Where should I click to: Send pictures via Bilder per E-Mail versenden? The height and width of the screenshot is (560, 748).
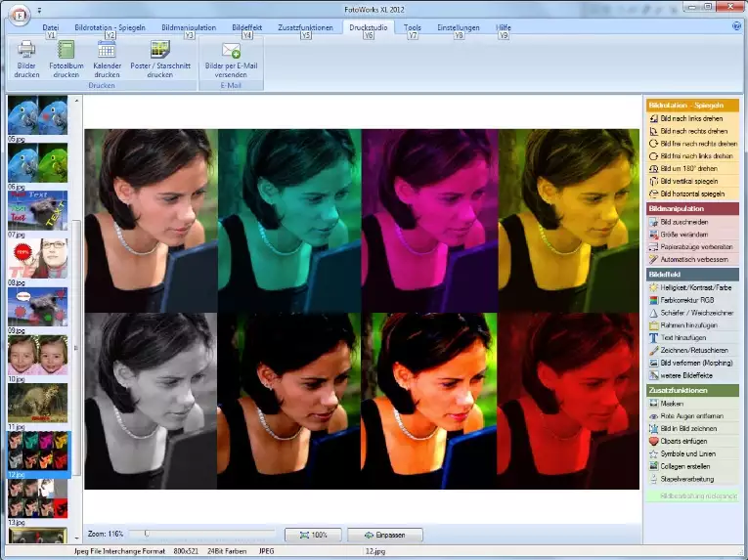coord(231,50)
